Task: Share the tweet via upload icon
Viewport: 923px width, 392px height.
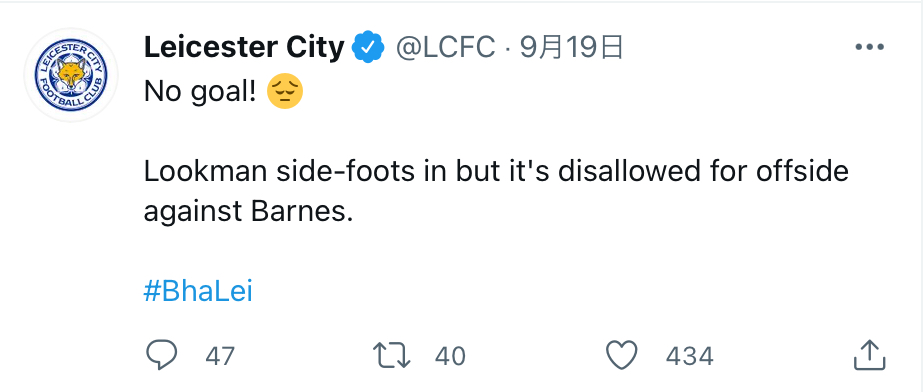Action: coord(869,354)
